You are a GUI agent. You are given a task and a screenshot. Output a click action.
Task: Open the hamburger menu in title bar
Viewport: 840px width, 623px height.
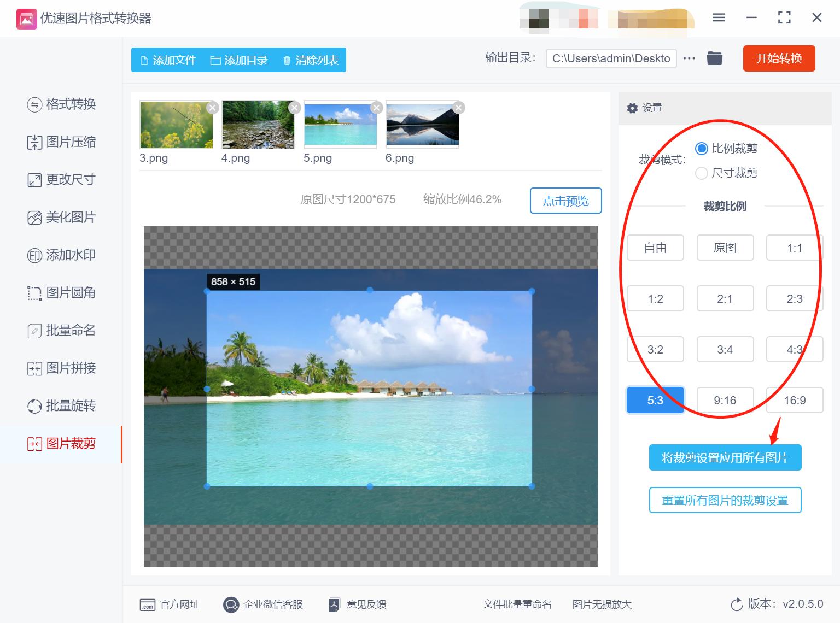(719, 18)
